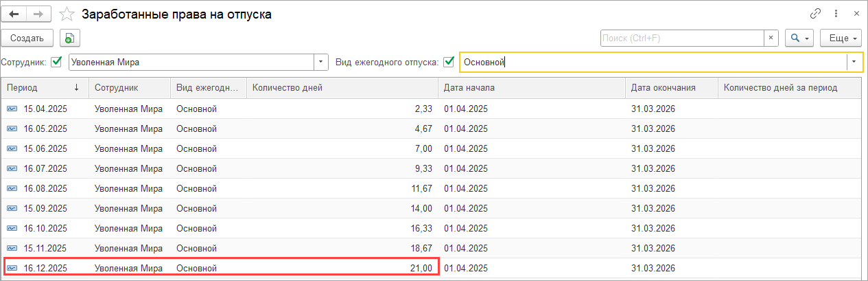Expand the Вид ежегодного отпуска dropdown arrow
The height and width of the screenshot is (281, 868).
(854, 63)
